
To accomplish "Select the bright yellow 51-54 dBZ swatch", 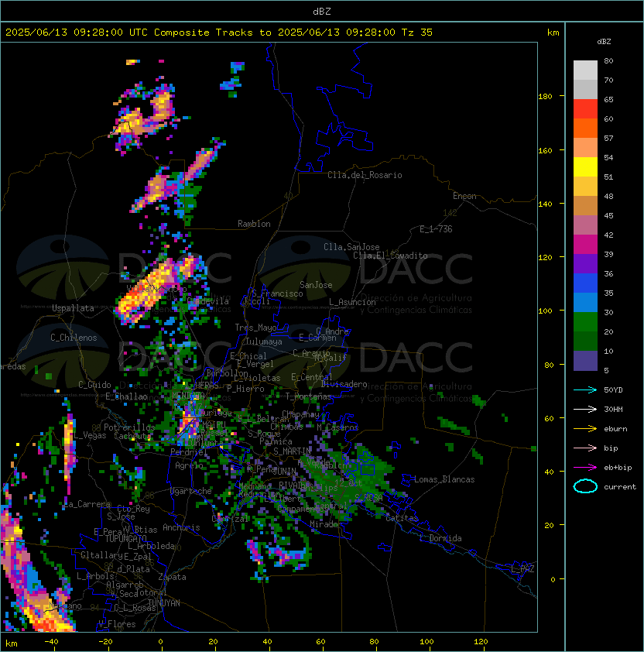I will point(585,167).
